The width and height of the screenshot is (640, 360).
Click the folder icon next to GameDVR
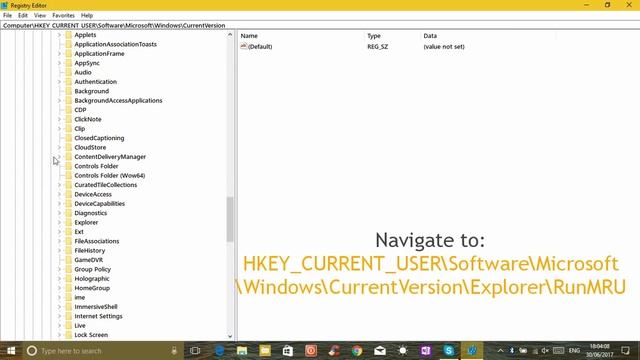click(69, 260)
